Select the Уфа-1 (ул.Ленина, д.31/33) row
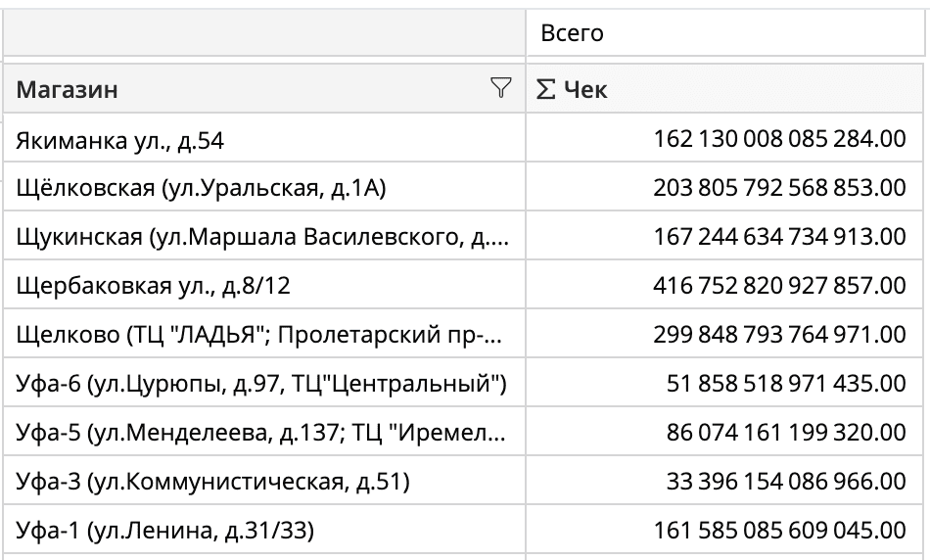This screenshot has height=560, width=930. click(165, 532)
